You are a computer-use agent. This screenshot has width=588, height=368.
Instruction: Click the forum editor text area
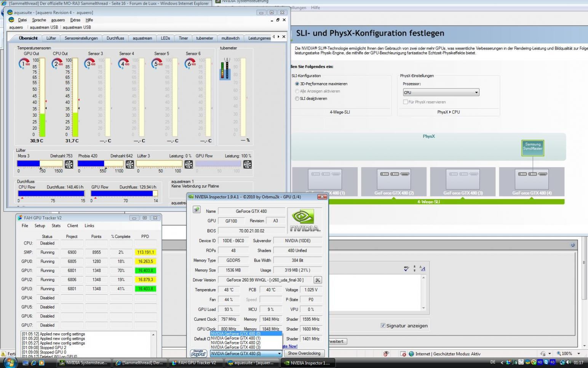pyautogui.click(x=375, y=293)
